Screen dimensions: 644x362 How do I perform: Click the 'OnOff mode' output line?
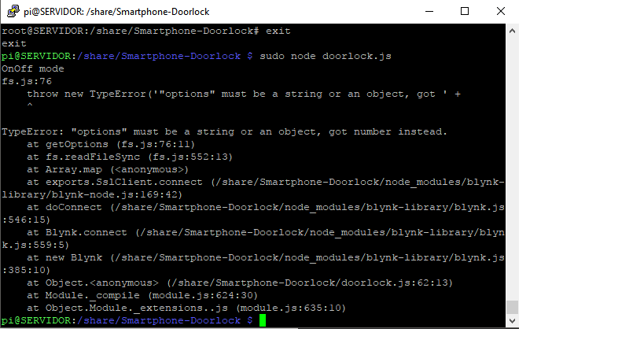33,68
